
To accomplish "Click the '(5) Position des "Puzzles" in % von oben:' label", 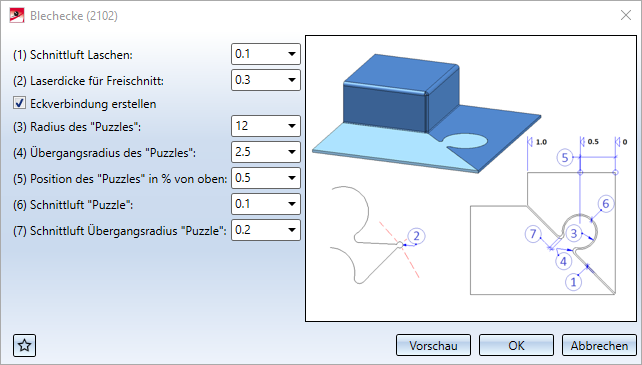I will (x=120, y=179).
